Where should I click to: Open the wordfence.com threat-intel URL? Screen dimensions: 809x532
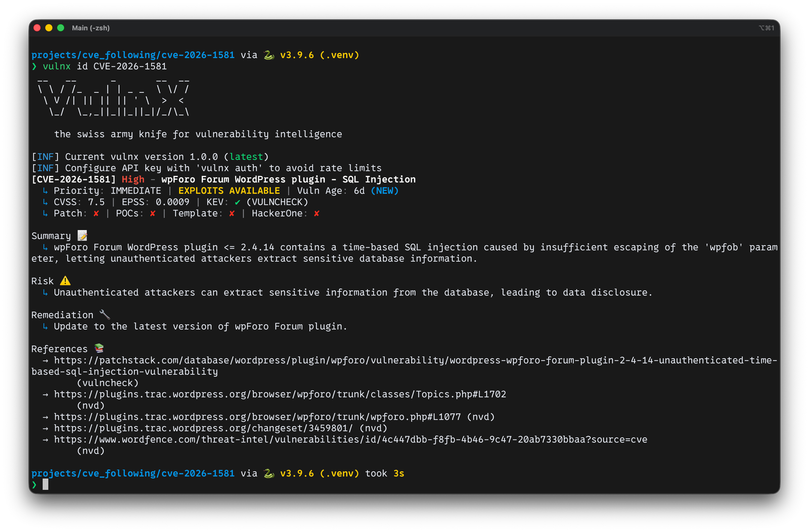pyautogui.click(x=350, y=439)
